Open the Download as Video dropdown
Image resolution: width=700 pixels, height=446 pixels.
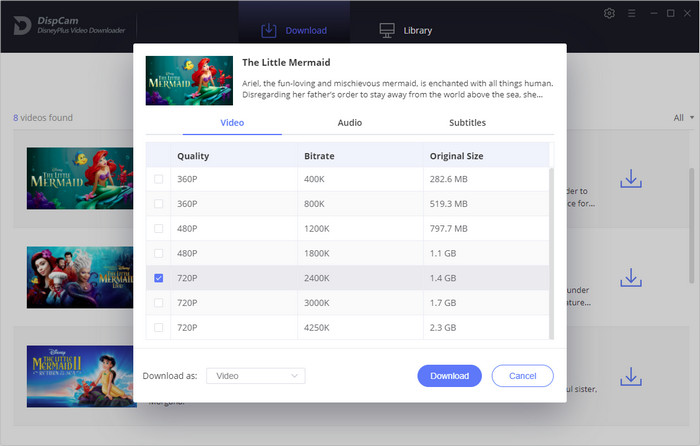click(256, 376)
